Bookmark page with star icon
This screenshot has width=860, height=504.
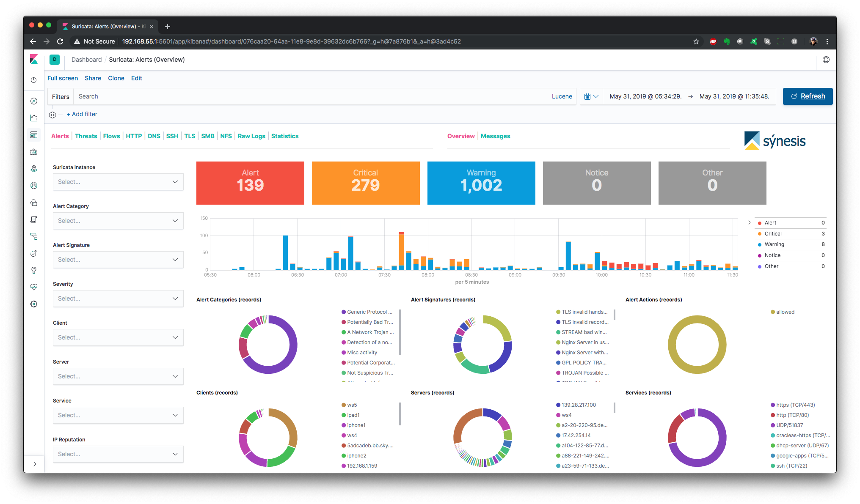pos(696,41)
